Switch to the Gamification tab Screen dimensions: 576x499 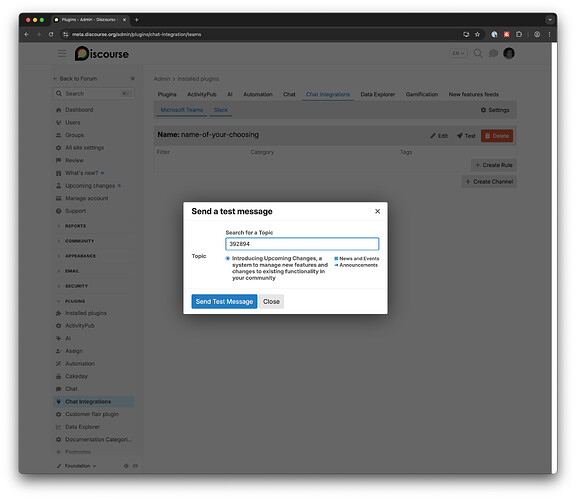coord(422,94)
